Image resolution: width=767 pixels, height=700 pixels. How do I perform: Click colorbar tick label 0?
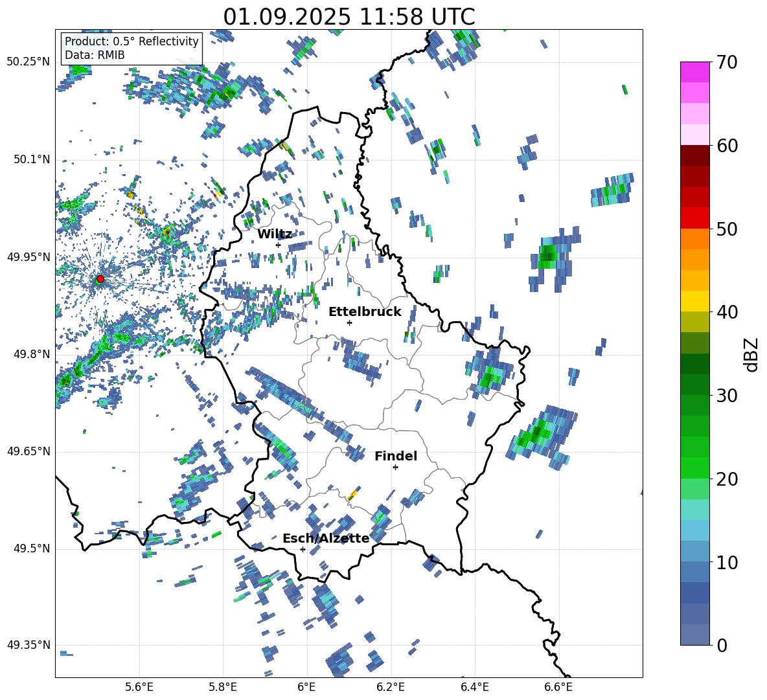[721, 646]
